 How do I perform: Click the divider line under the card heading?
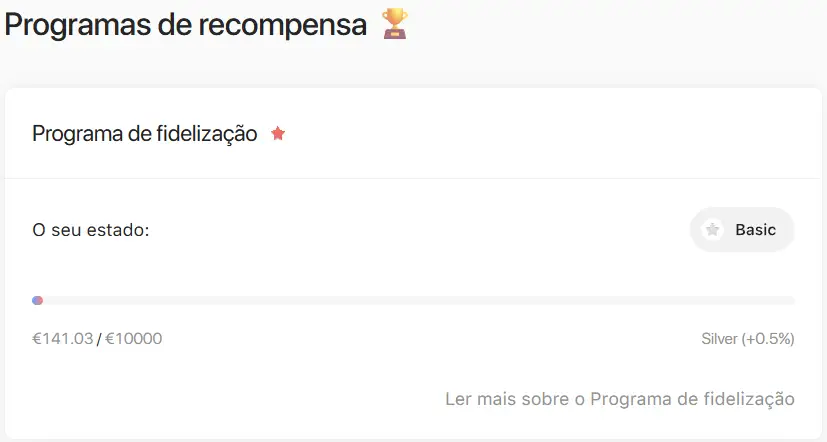coord(414,178)
